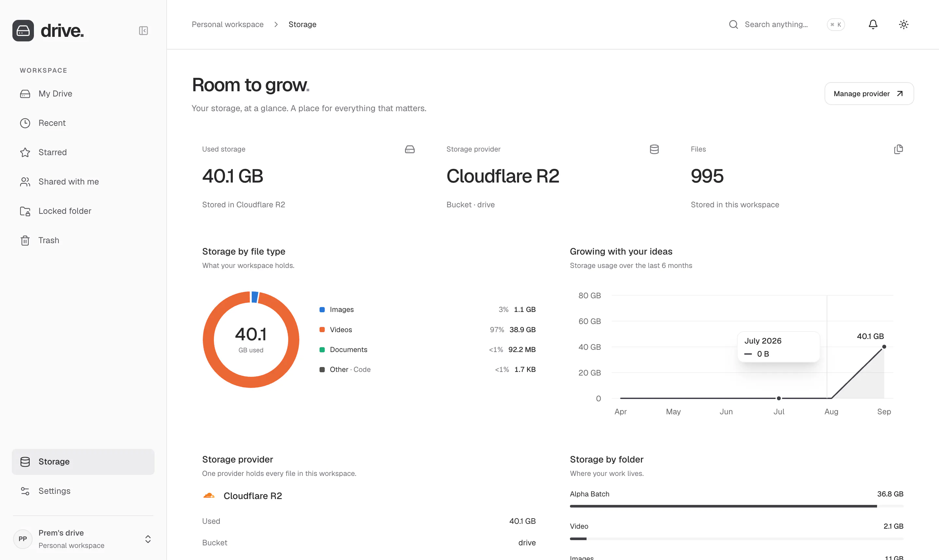Click the blue Images color swatch
This screenshot has height=560, width=939.
[x=322, y=310]
